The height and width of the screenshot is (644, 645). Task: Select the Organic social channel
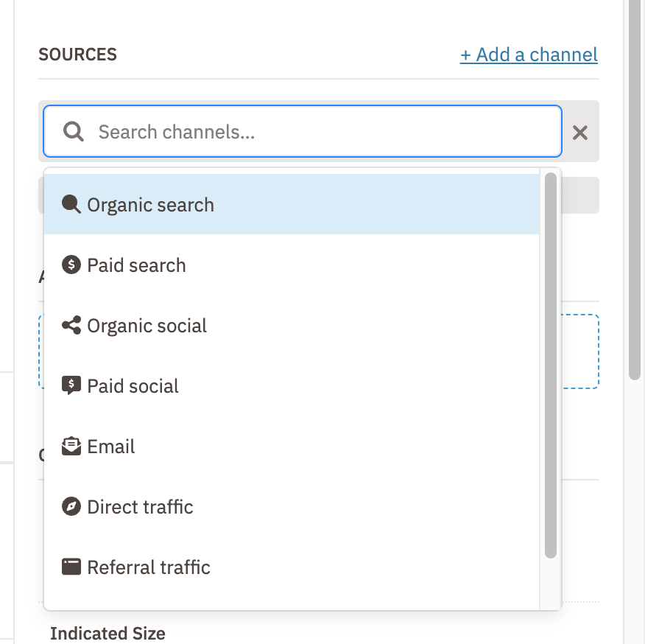click(147, 325)
